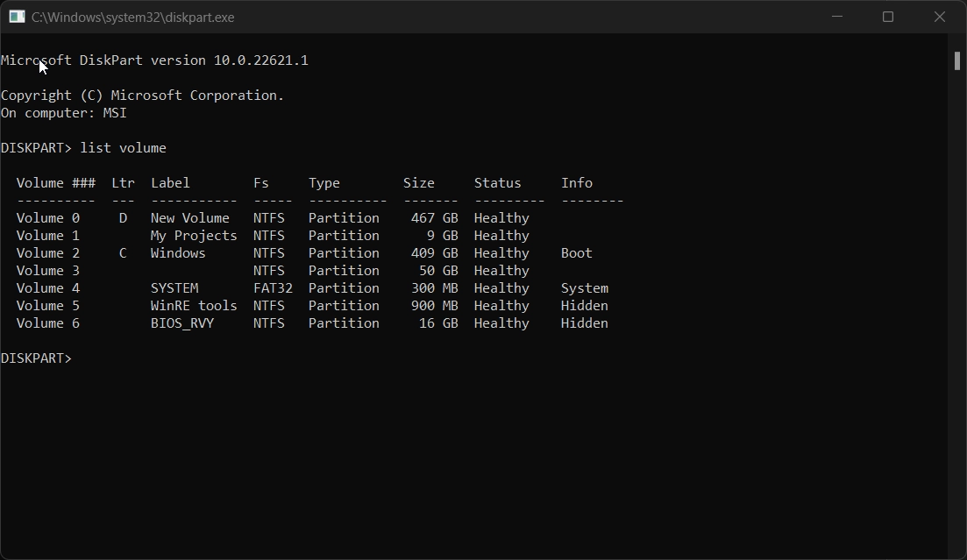The width and height of the screenshot is (967, 560).
Task: Click 'Partition' type in Volume 6 row
Action: pyautogui.click(x=345, y=323)
